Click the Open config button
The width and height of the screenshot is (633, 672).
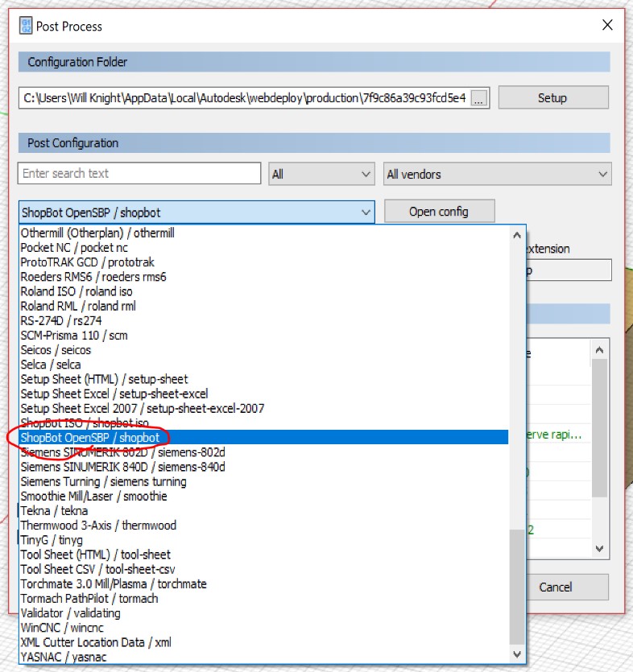tap(439, 212)
